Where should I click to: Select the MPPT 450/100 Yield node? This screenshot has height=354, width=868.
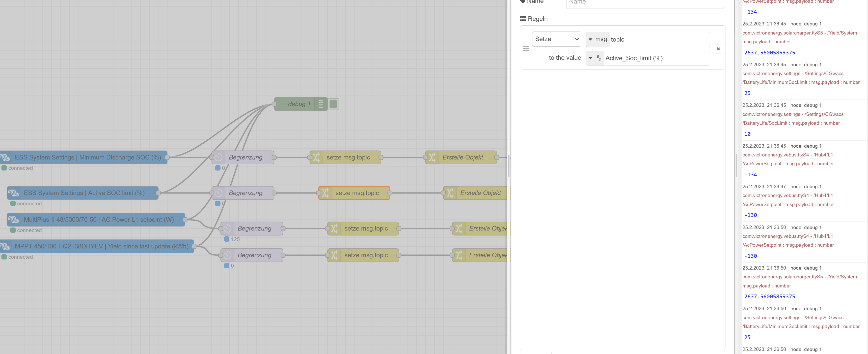coord(97,246)
